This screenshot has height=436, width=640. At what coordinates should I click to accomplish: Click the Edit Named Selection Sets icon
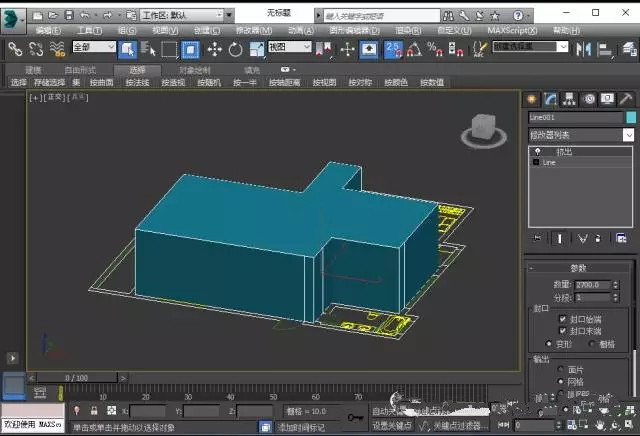click(480, 49)
